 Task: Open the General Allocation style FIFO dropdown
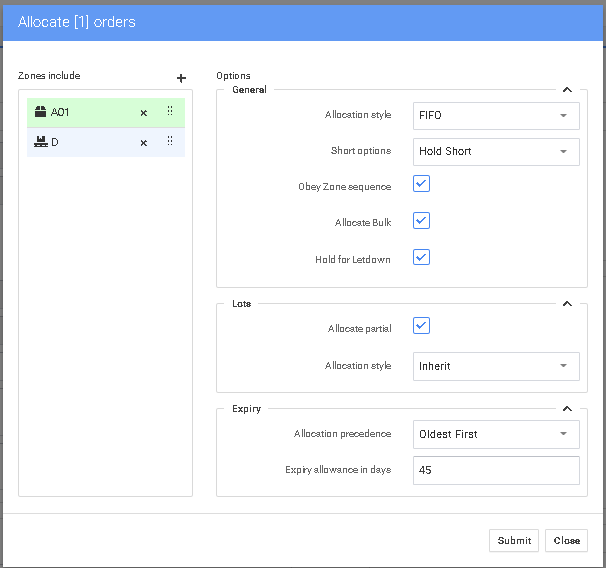pyautogui.click(x=496, y=116)
